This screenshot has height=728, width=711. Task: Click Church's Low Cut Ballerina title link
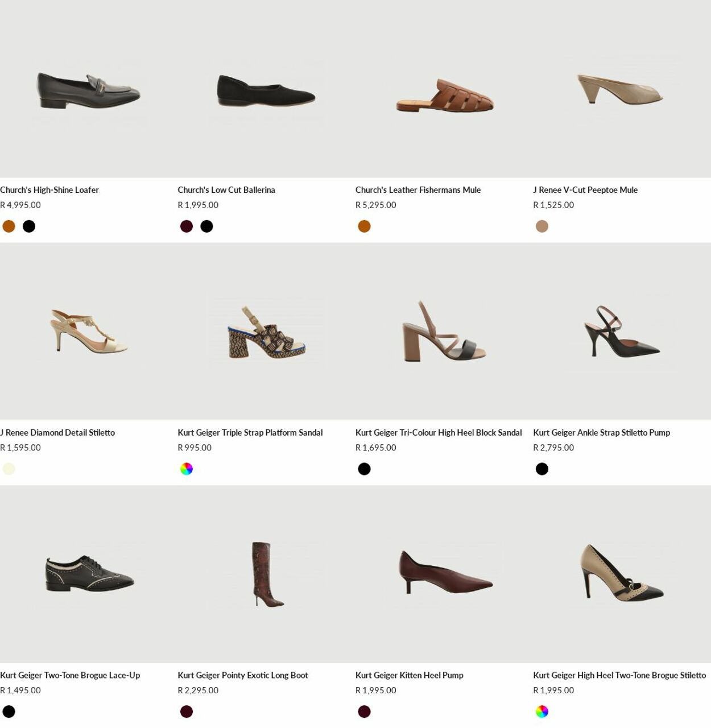226,190
